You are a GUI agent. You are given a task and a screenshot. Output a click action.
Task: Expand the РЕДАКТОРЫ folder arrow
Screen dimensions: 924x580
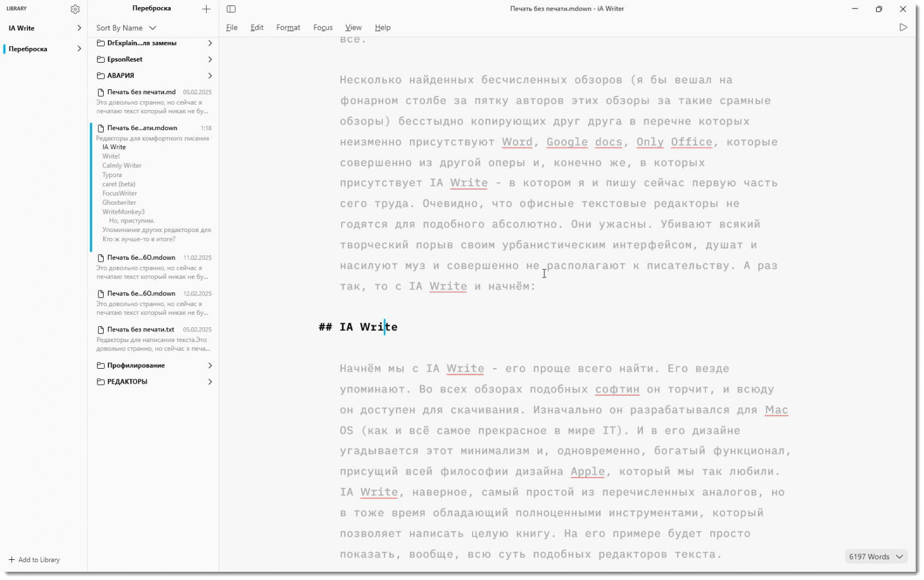tap(210, 382)
